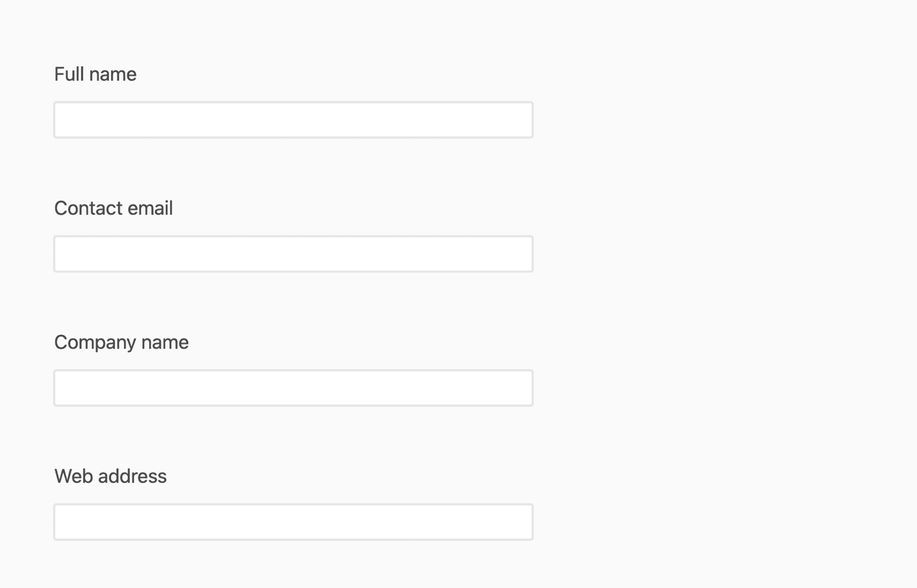Click the third text field in the form
This screenshot has height=588, width=917.
293,388
